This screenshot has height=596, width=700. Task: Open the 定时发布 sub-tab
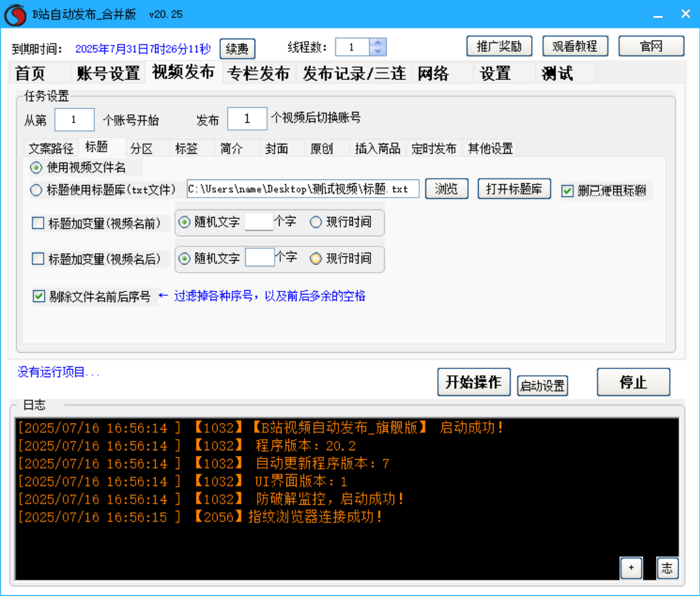[434, 148]
